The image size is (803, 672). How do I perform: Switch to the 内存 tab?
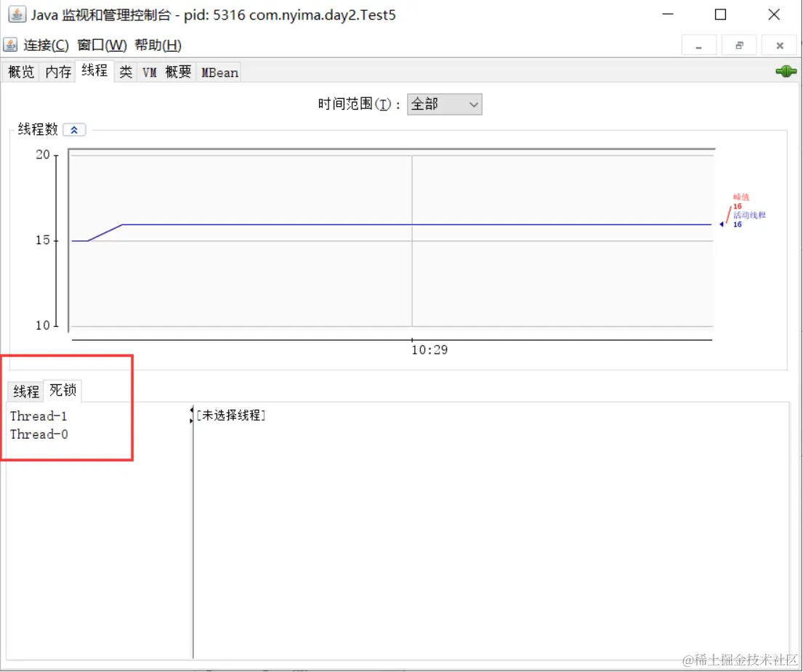click(x=58, y=72)
